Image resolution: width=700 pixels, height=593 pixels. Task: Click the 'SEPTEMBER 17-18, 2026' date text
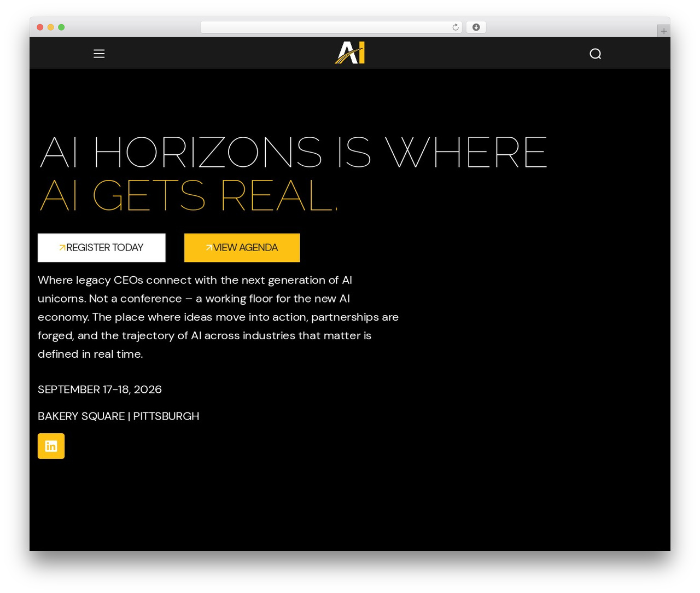pyautogui.click(x=100, y=389)
